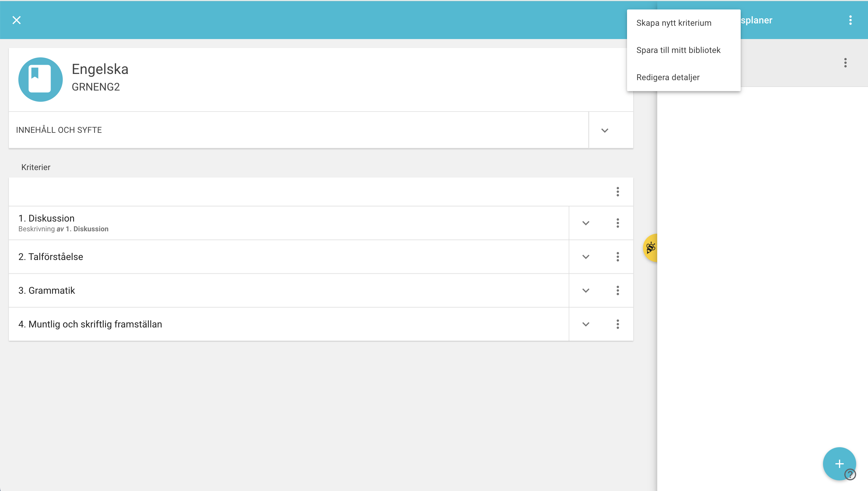Open the kebab menu on the gray side panel row
The height and width of the screenshot is (491, 868).
(845, 63)
